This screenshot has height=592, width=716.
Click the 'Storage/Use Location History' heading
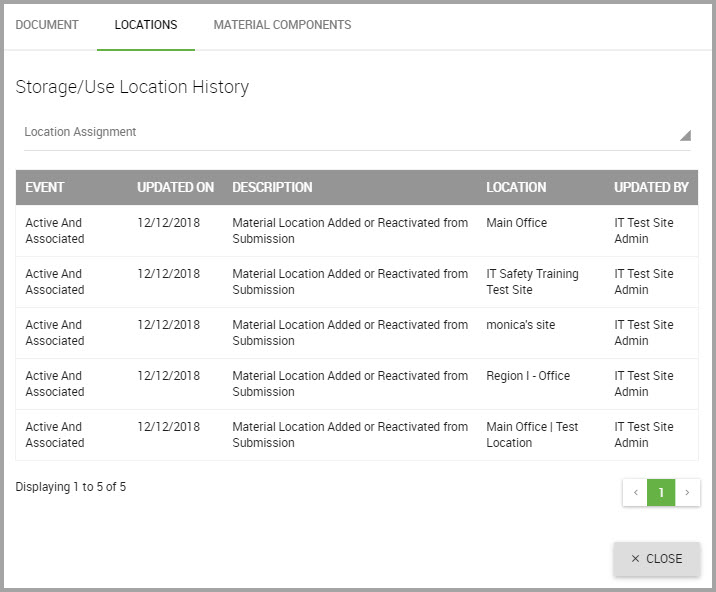tap(132, 87)
